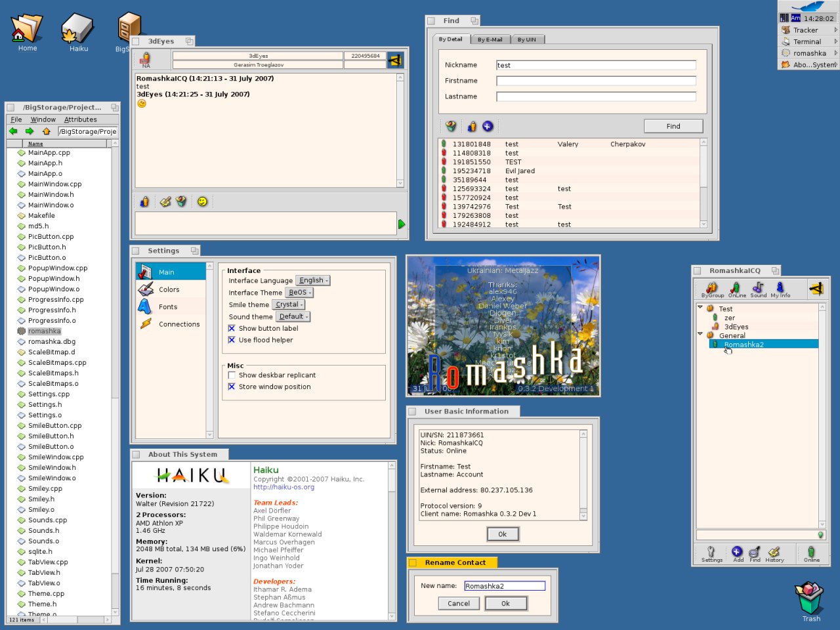
Task: Open Smile theme Crystal dropdown
Action: click(x=289, y=304)
